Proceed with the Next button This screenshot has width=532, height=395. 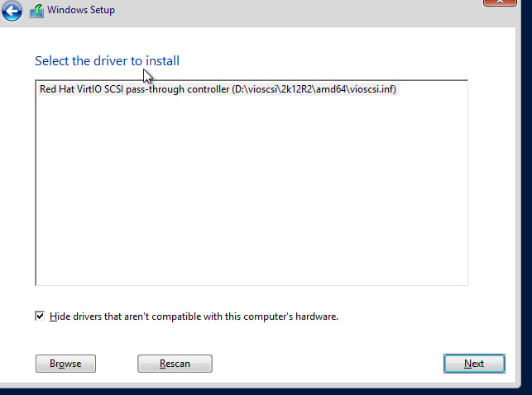pos(474,364)
